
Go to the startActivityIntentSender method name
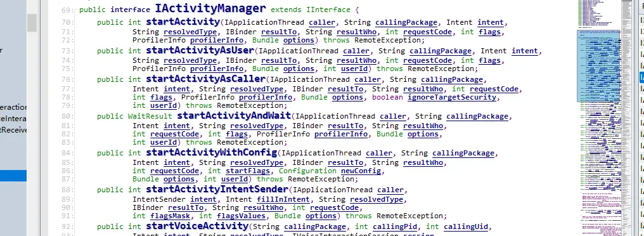point(217,189)
